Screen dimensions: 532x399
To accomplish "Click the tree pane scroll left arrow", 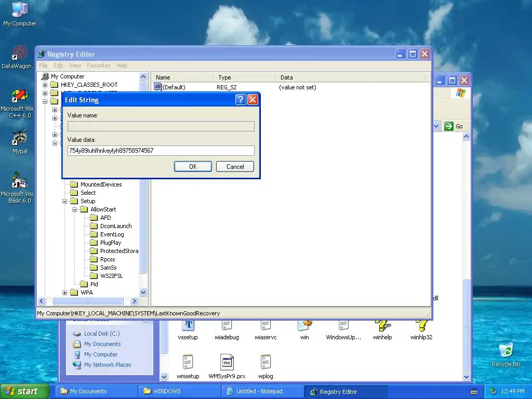I will 42,301.
